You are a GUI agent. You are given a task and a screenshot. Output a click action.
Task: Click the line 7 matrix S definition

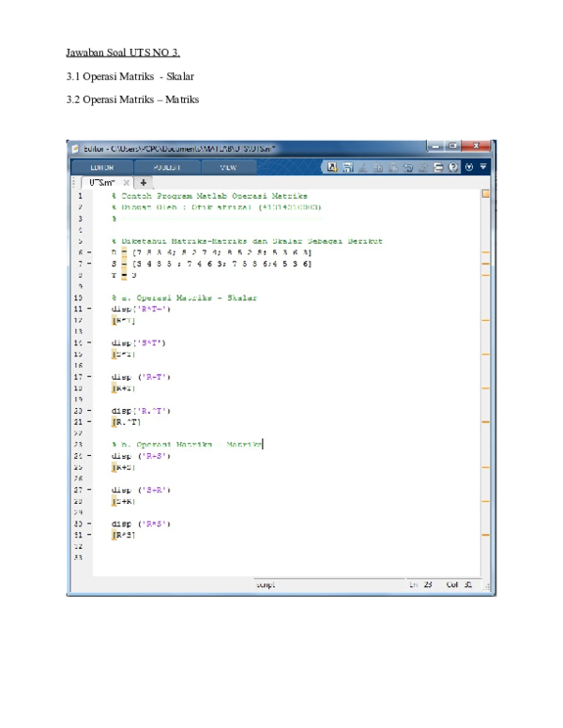[x=211, y=264]
